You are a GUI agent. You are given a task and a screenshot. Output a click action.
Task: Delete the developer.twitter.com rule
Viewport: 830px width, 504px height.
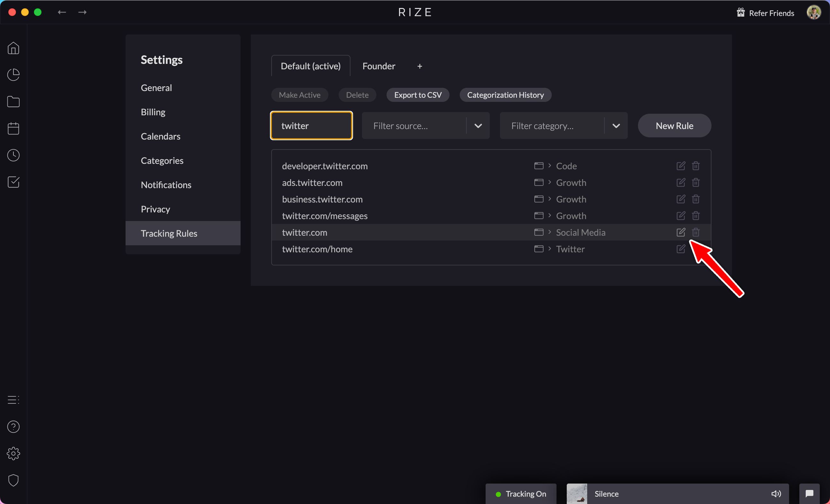[x=696, y=166]
